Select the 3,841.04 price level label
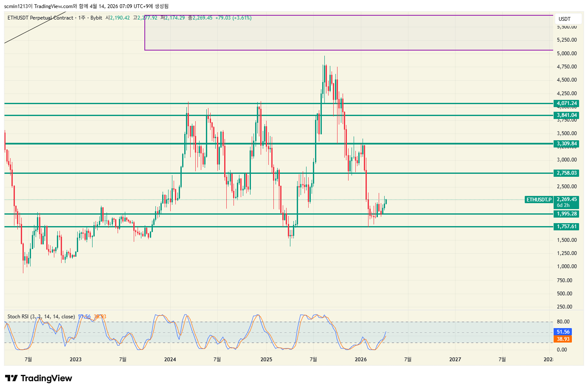The height and width of the screenshot is (391, 588). pos(567,115)
